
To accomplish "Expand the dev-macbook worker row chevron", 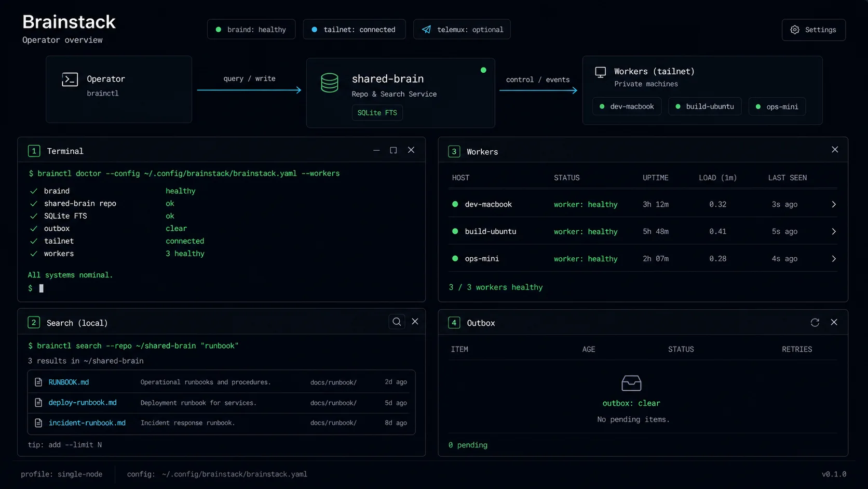I will click(834, 205).
